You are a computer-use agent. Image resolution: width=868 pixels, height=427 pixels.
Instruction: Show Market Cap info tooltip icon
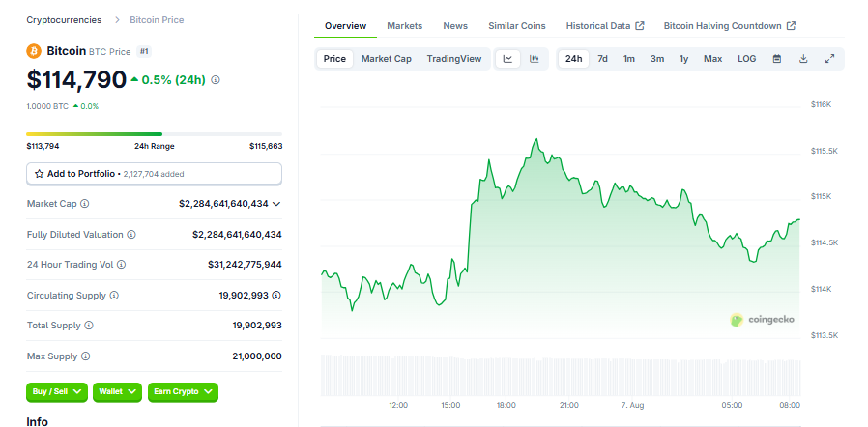coord(84,204)
